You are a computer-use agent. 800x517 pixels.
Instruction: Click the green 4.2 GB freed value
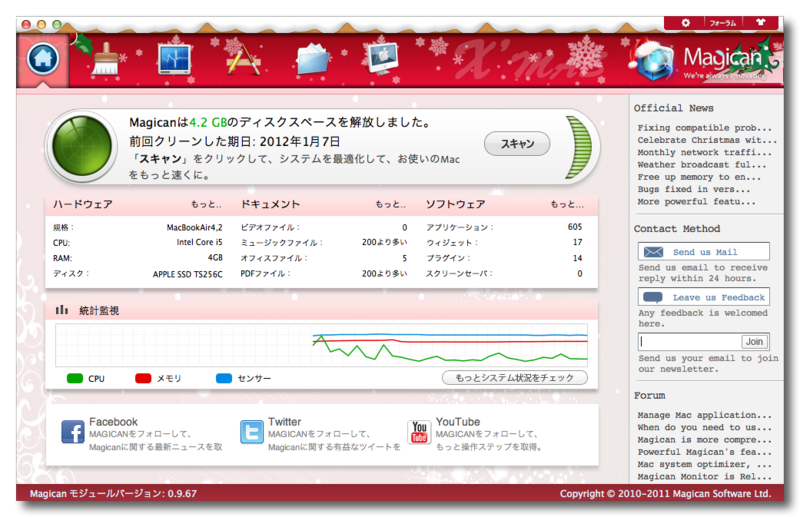[208, 122]
